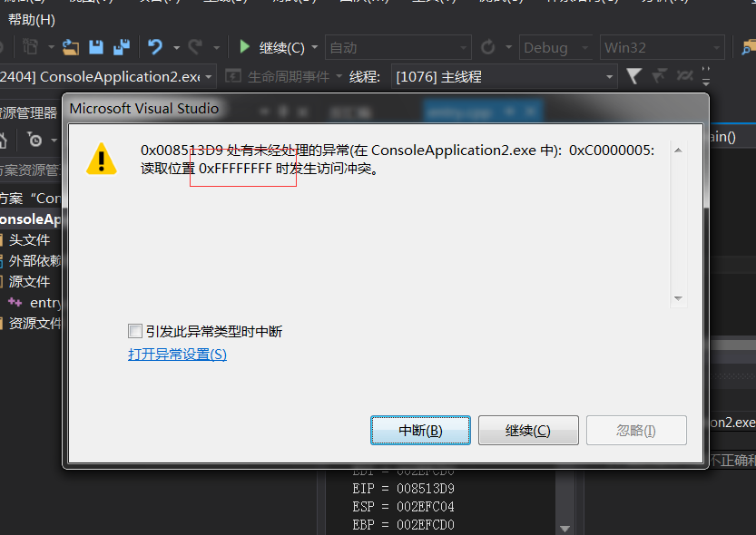Click the registers window scroll-down arrow

coord(565,529)
